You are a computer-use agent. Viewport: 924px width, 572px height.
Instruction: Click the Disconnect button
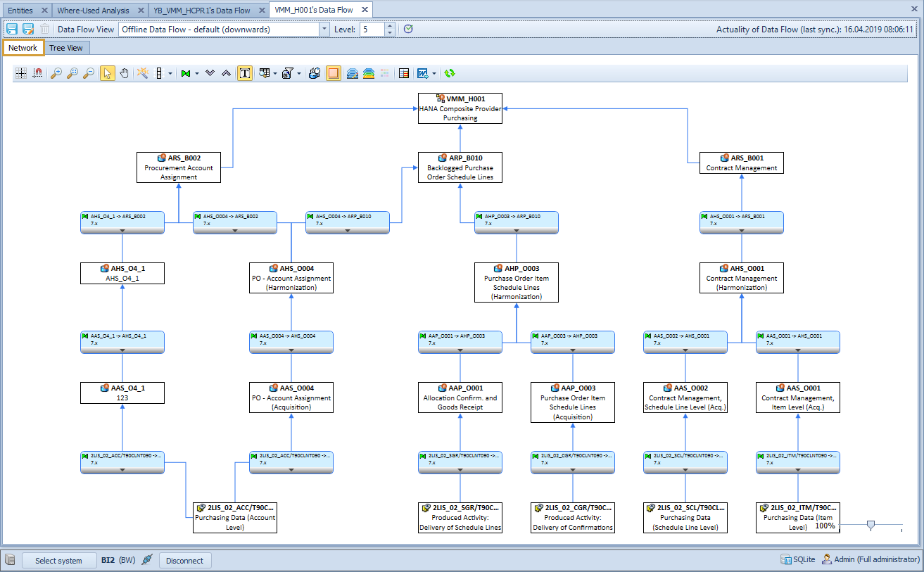click(x=185, y=560)
